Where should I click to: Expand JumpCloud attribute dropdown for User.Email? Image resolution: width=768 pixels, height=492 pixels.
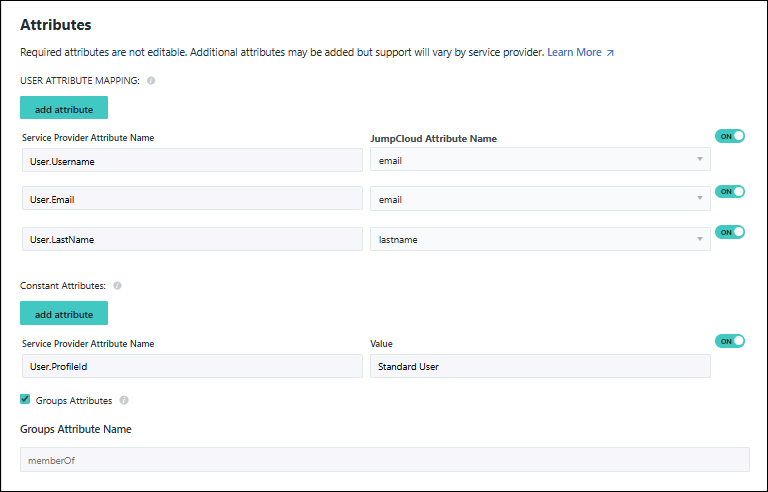540,199
